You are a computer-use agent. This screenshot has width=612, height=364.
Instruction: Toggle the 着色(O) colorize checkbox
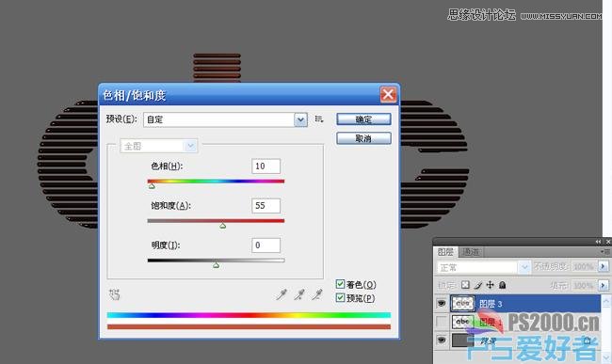(340, 284)
